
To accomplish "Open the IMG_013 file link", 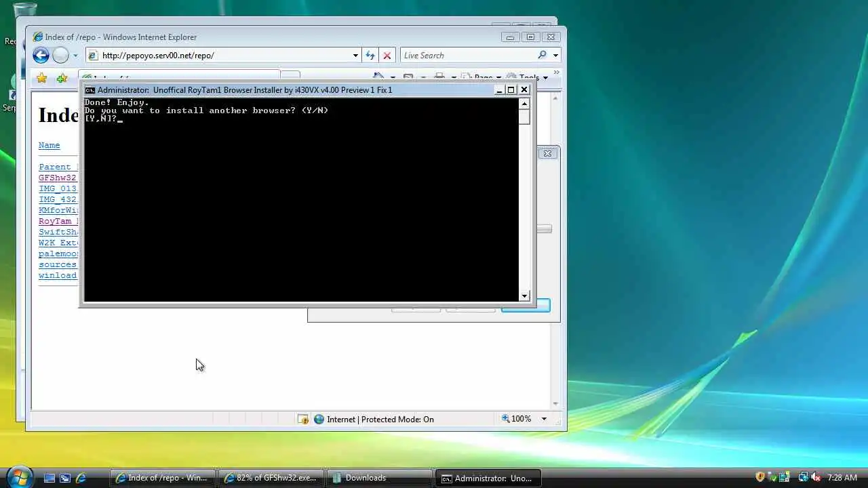I will (58, 188).
